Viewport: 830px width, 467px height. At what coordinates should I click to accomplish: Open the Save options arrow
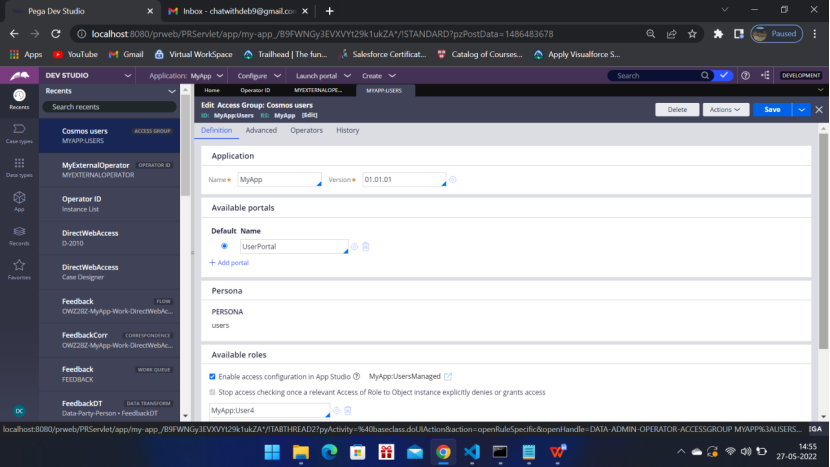(801, 110)
